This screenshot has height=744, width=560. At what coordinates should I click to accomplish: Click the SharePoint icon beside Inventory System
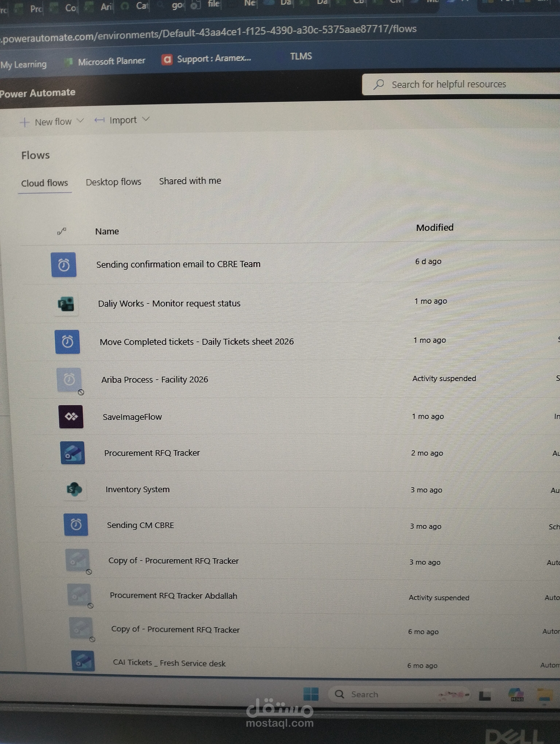pyautogui.click(x=74, y=489)
